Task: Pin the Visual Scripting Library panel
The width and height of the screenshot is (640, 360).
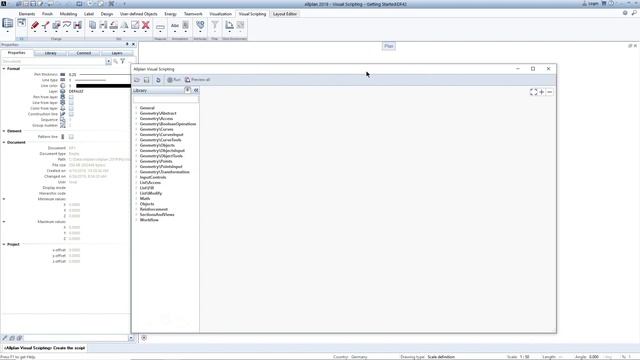Action: (x=187, y=90)
